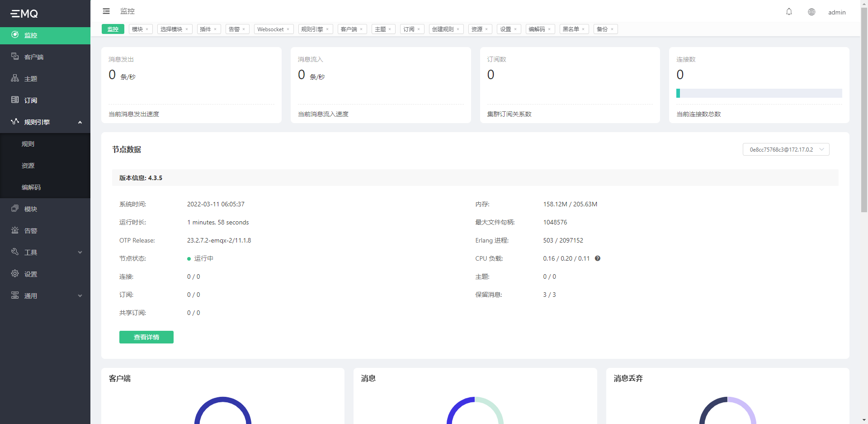Screen dimensions: 868x424
Task: Click the EMQ logo
Action: pos(24,14)
